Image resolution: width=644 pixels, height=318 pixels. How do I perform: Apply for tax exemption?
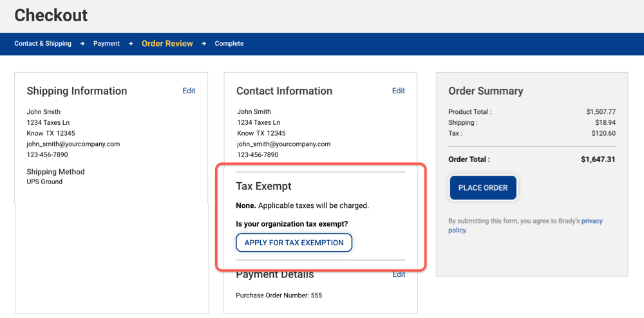click(294, 243)
